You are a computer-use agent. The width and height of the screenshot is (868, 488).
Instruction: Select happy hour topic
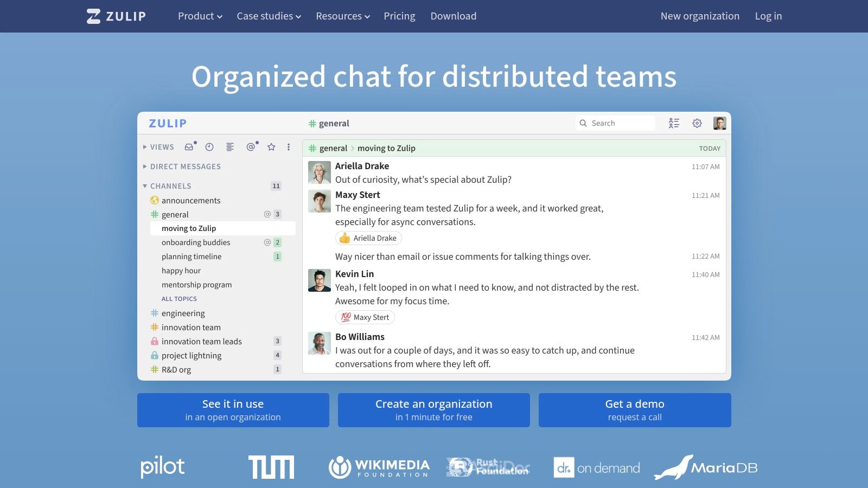tap(181, 271)
